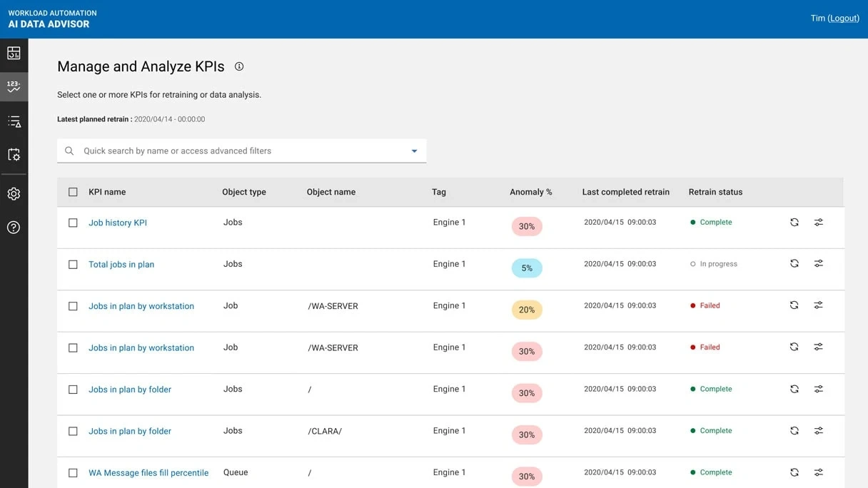Click the Retrain status column header
The width and height of the screenshot is (868, 488).
(x=715, y=192)
